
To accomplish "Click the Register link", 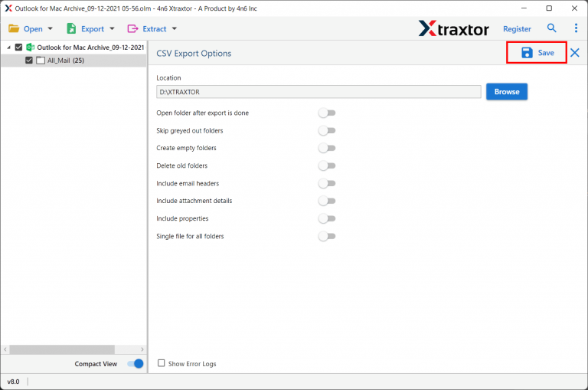I will point(517,29).
